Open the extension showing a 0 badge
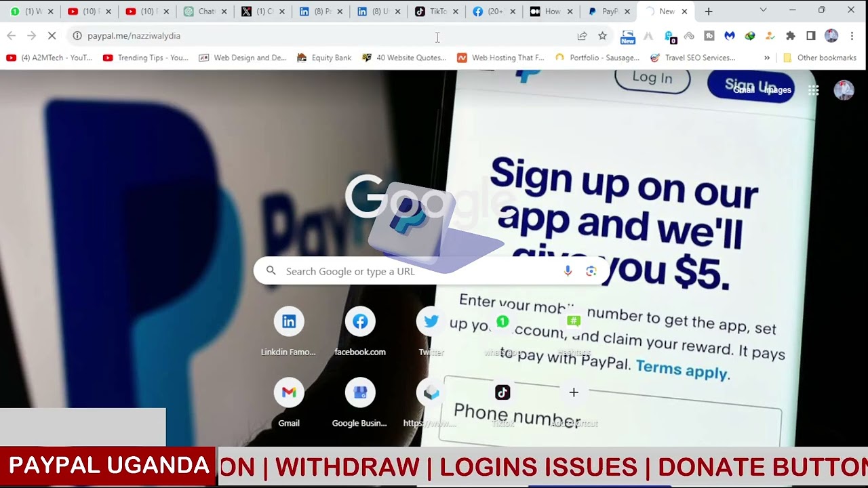 tap(669, 36)
